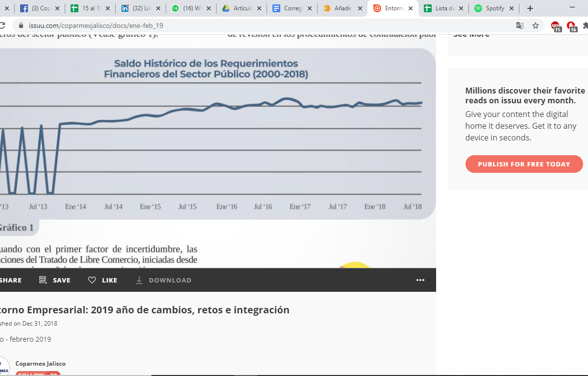
Task: Click the Save icon in document toolbar
Action: (43, 280)
